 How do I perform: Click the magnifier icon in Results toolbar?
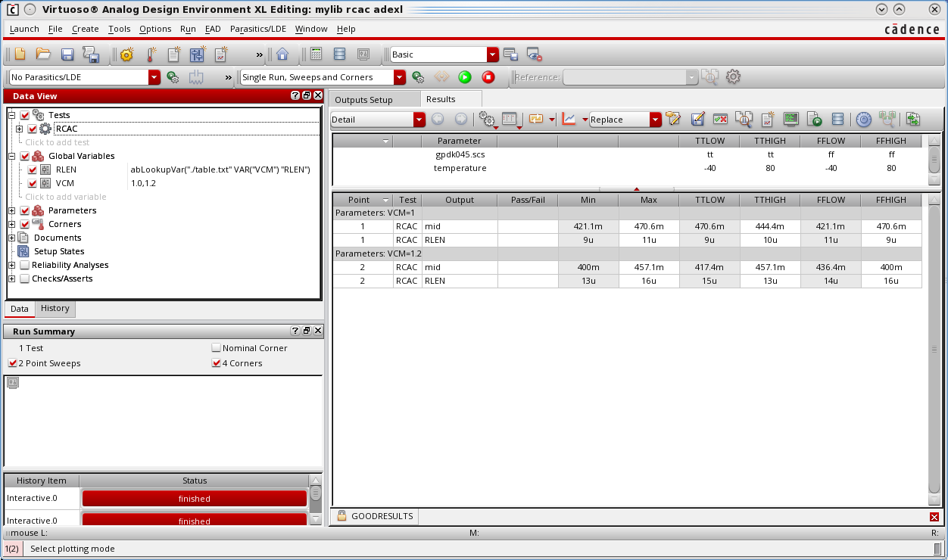coord(745,120)
